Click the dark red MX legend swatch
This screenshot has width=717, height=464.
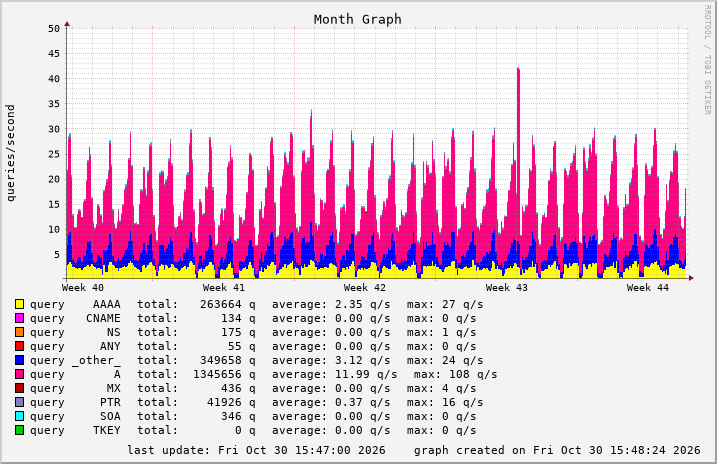tap(19, 388)
